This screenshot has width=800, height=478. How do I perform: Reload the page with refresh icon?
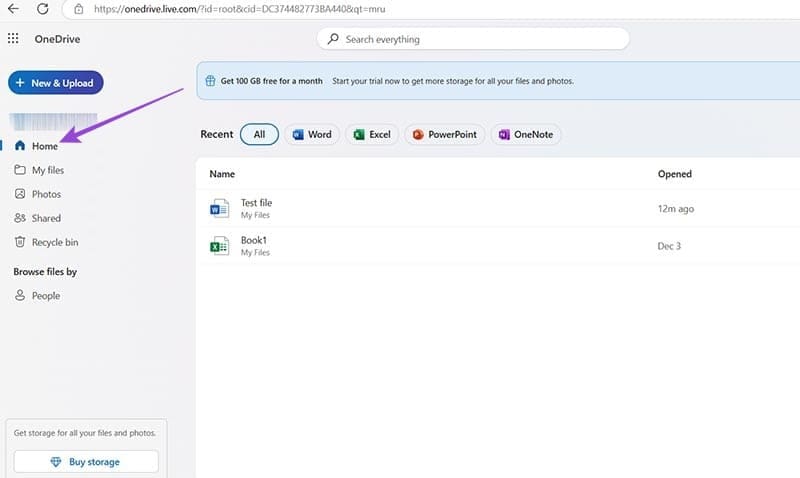[43, 9]
